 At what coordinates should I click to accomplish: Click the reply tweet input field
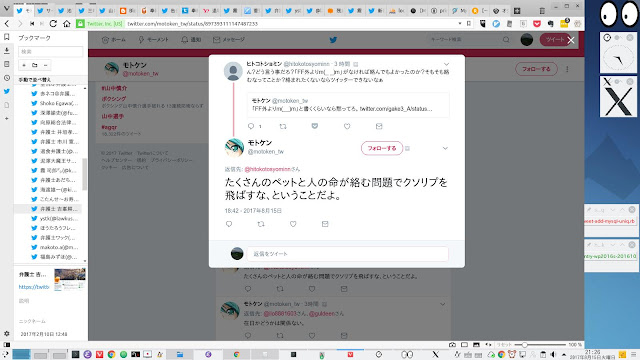pos(347,253)
